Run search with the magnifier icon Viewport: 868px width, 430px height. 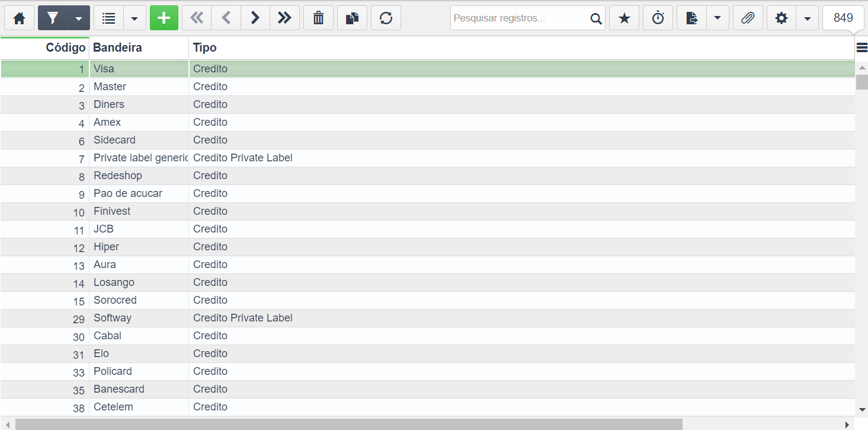click(x=596, y=18)
